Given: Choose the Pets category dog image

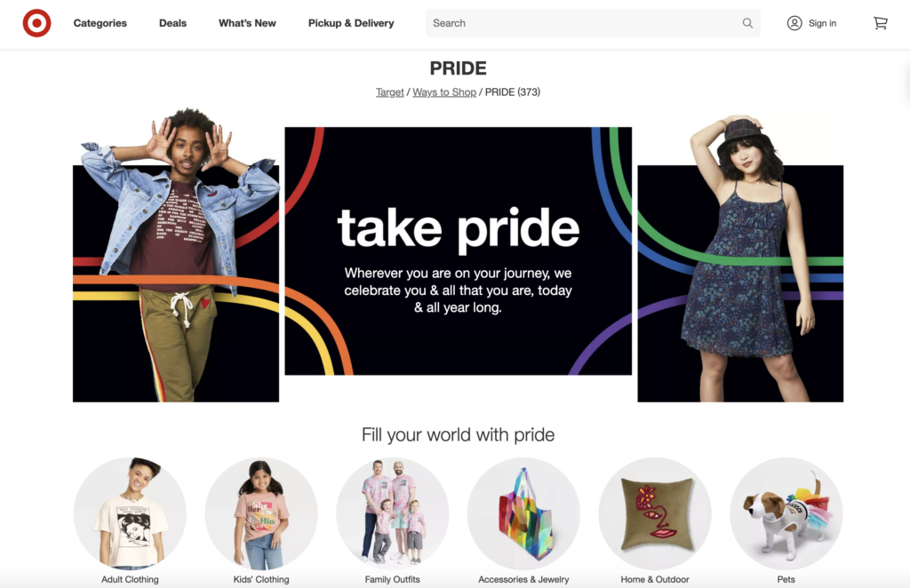Looking at the screenshot, I should click(786, 513).
